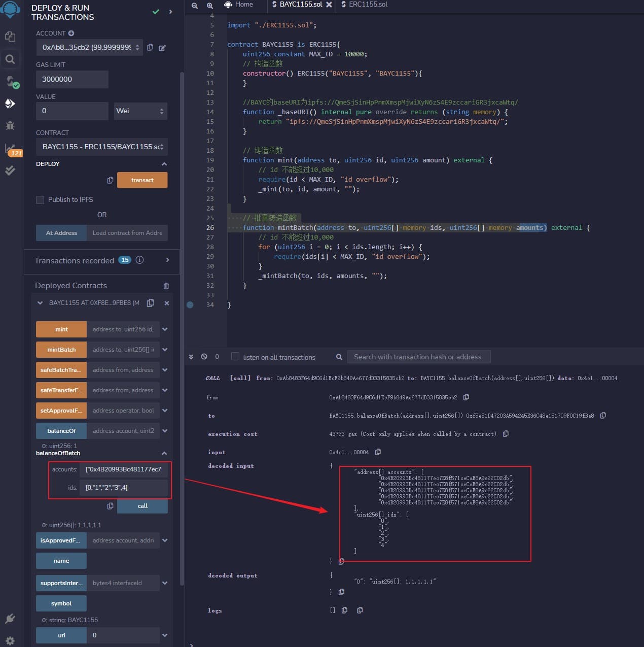Open the File explorer sidebar icon
Screen dimensions: 644x647
[10, 37]
